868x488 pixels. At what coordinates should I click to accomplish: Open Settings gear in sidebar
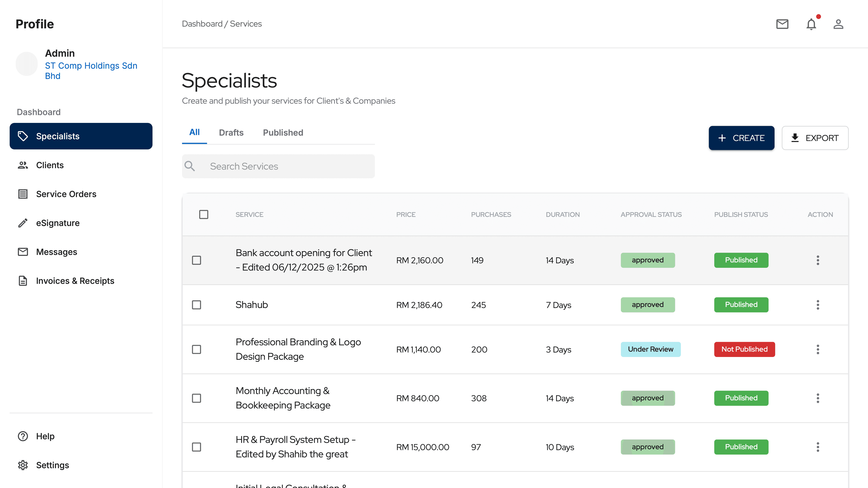tap(52, 465)
